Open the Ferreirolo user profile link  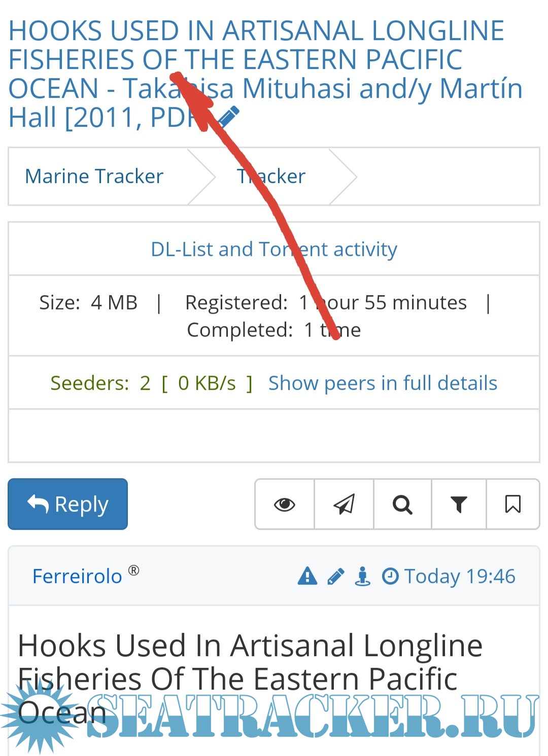click(x=77, y=577)
